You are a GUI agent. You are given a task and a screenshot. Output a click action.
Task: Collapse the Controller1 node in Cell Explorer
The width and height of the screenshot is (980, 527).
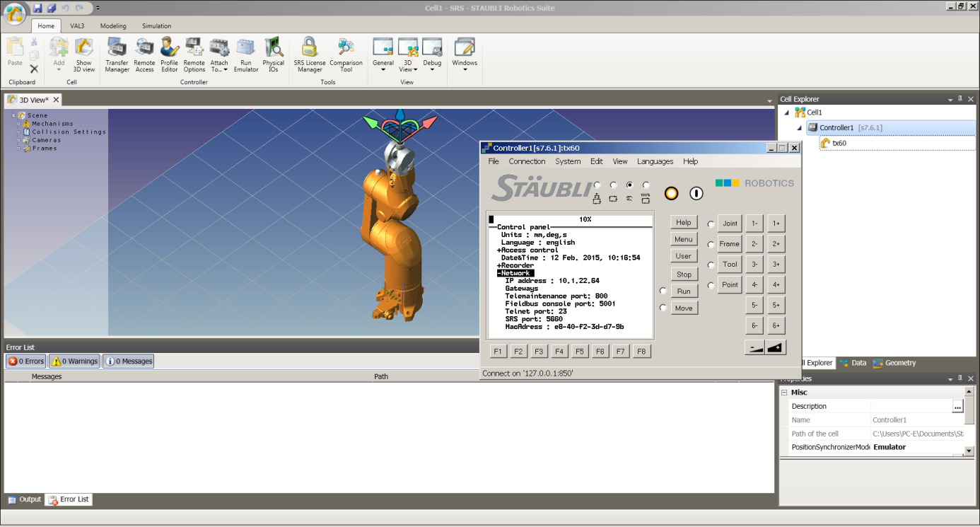click(800, 128)
